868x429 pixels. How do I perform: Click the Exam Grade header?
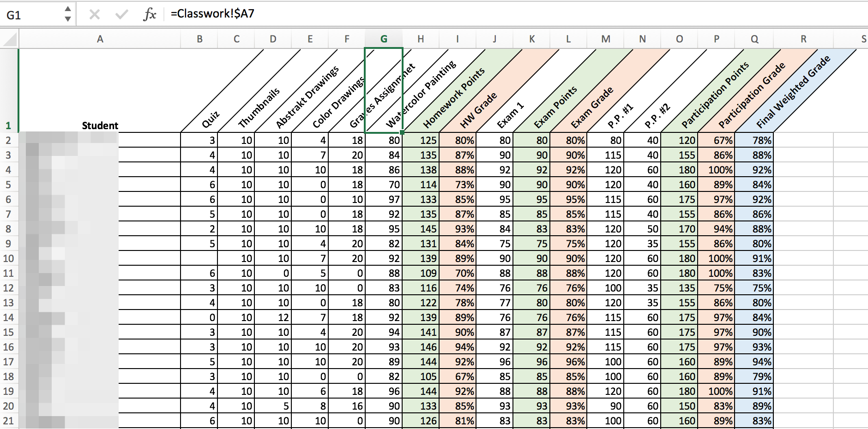pyautogui.click(x=592, y=107)
